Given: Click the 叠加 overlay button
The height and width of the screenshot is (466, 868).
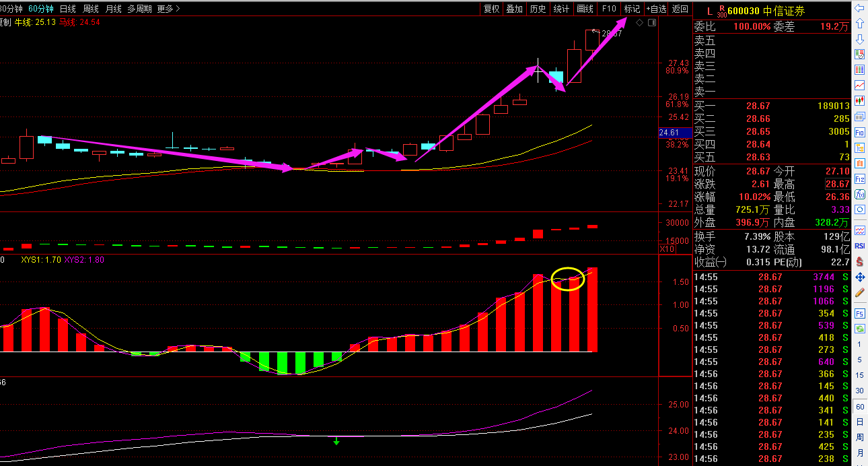Looking at the screenshot, I should [515, 9].
